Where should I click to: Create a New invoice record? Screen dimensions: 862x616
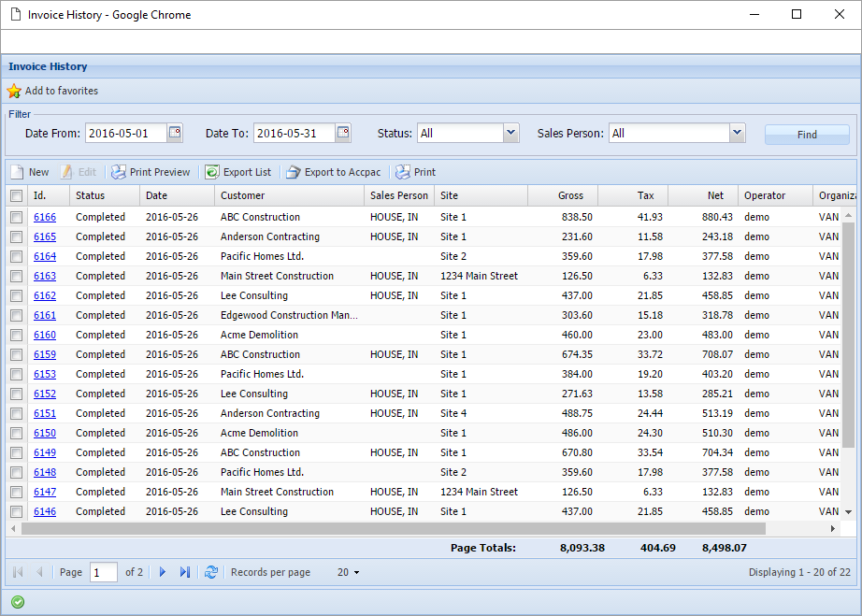point(30,172)
